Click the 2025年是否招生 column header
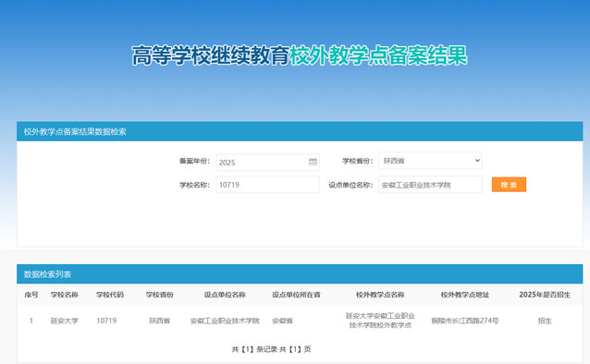590x364 pixels. [x=545, y=295]
